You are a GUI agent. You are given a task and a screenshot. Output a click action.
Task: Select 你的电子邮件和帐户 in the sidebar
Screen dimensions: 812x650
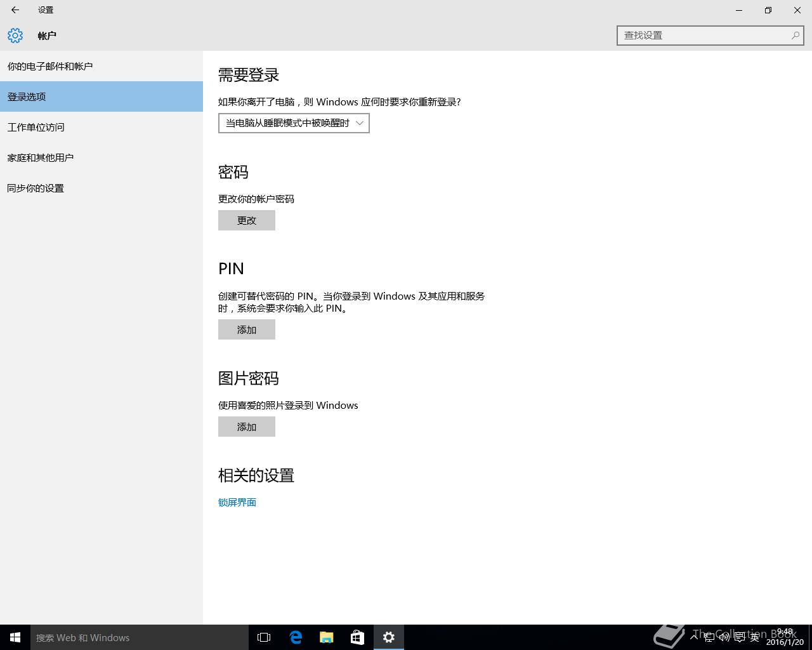coord(101,66)
